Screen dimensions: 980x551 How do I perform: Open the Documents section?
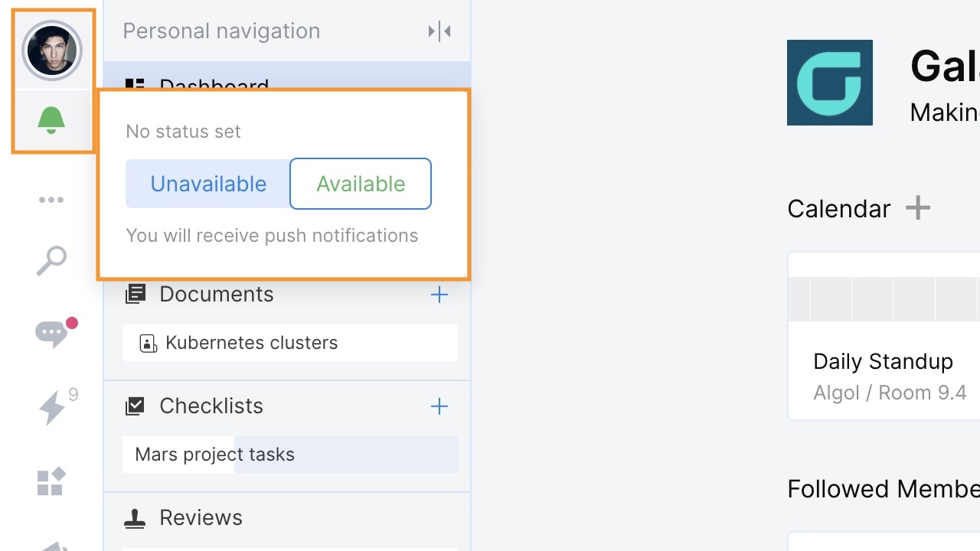[217, 295]
